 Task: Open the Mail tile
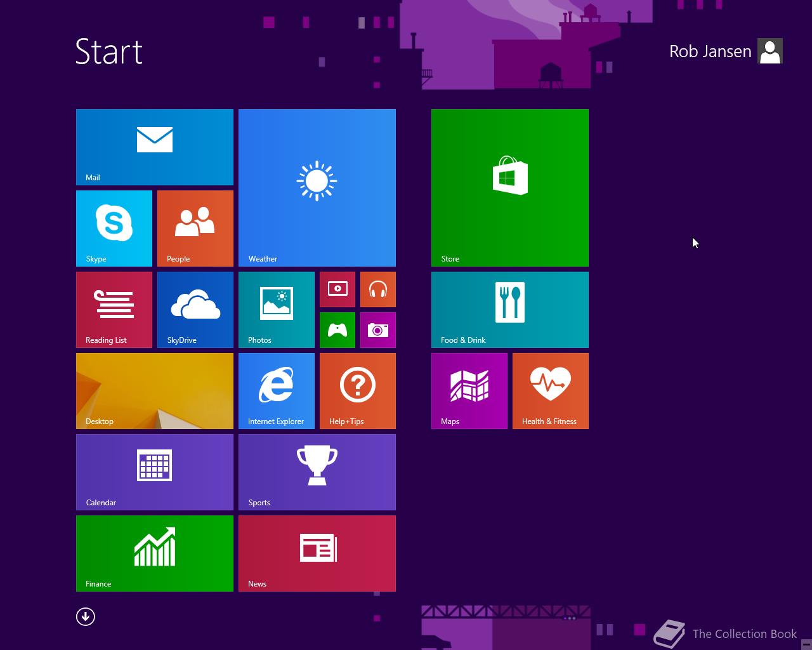155,147
